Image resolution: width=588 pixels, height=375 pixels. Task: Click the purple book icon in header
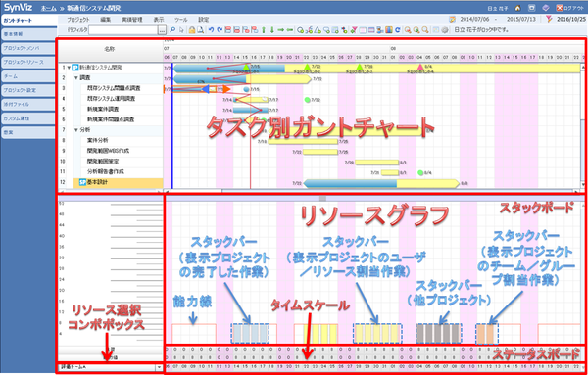[x=546, y=8]
